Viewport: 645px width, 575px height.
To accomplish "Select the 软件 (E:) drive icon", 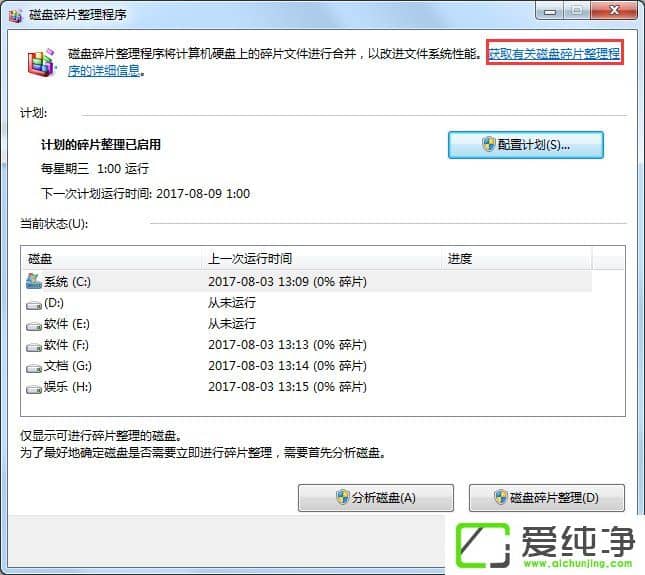I will (x=34, y=326).
